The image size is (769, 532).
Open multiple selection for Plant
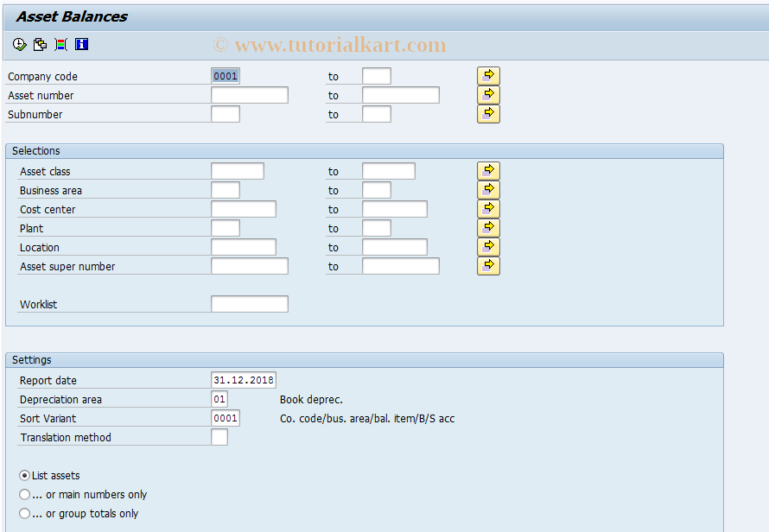click(488, 227)
